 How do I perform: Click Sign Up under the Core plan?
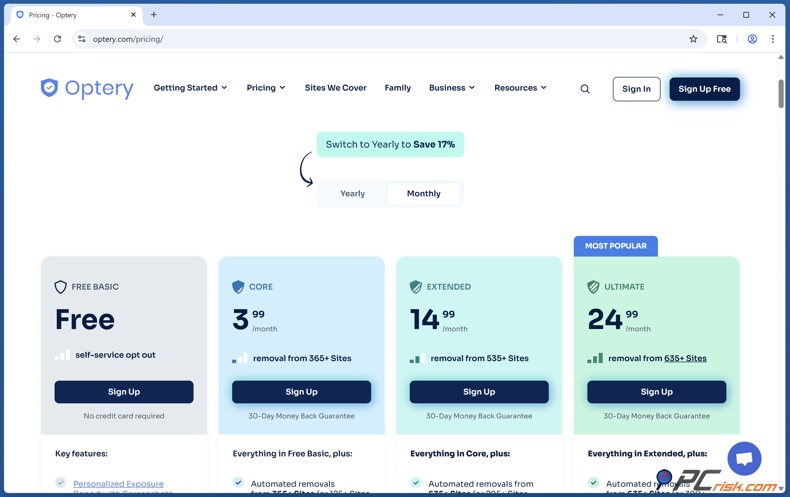pos(301,392)
